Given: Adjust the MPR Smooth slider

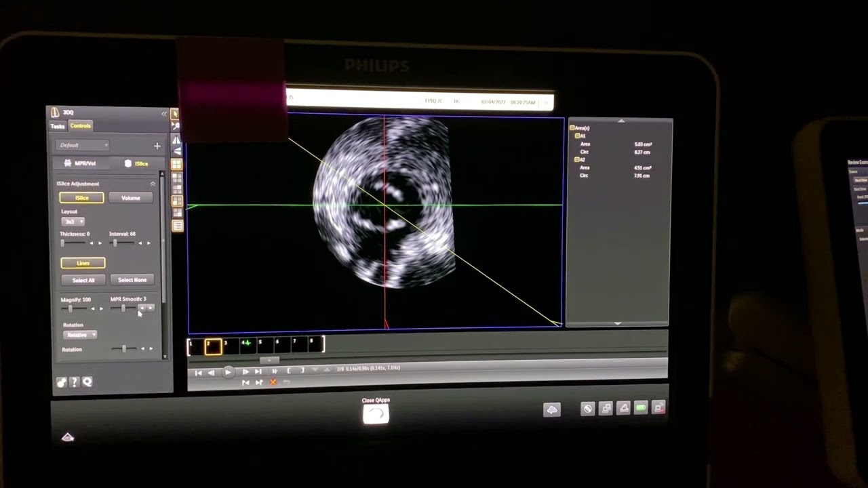Looking at the screenshot, I should pyautogui.click(x=123, y=308).
